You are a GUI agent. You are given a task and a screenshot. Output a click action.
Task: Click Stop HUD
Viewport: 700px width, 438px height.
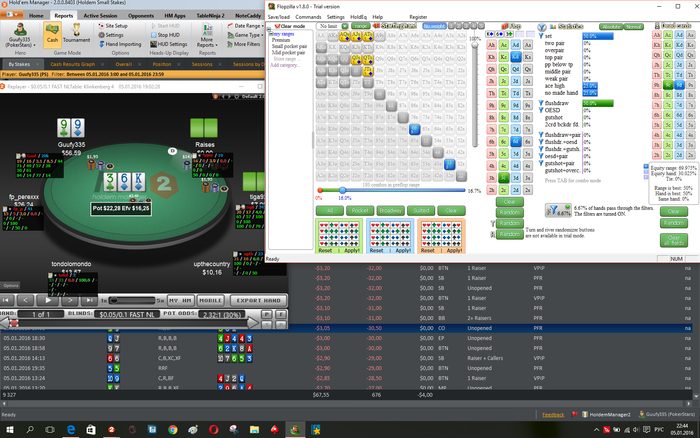click(165, 35)
